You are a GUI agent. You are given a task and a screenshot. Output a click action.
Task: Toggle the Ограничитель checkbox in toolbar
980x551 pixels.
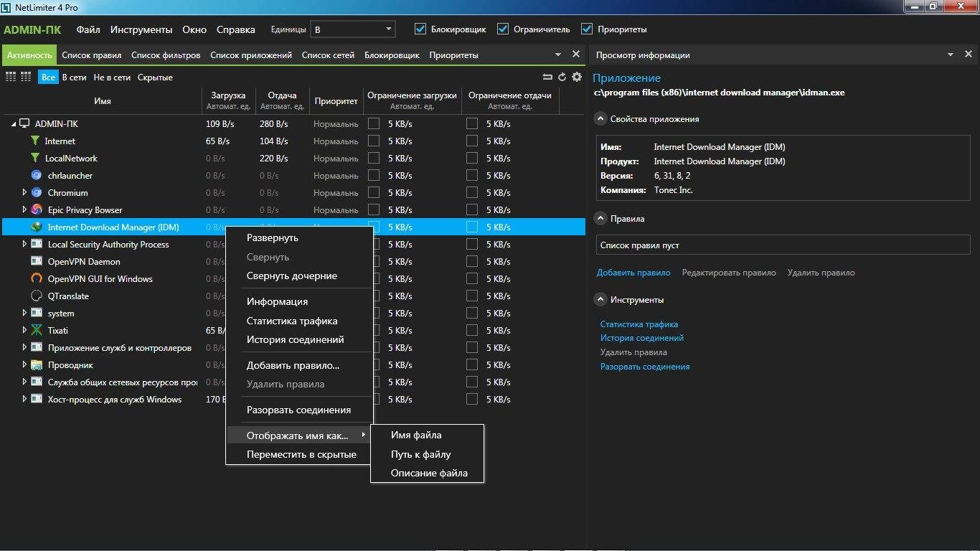tap(503, 29)
